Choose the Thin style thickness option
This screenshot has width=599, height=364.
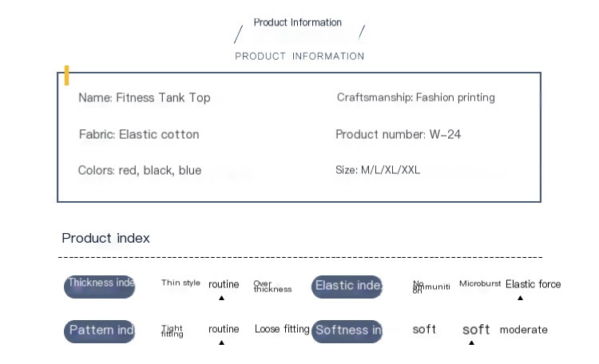tap(180, 283)
